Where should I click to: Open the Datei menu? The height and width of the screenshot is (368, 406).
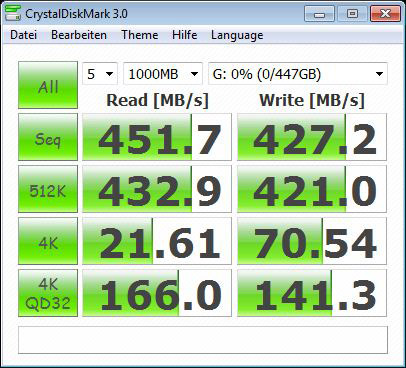click(23, 35)
